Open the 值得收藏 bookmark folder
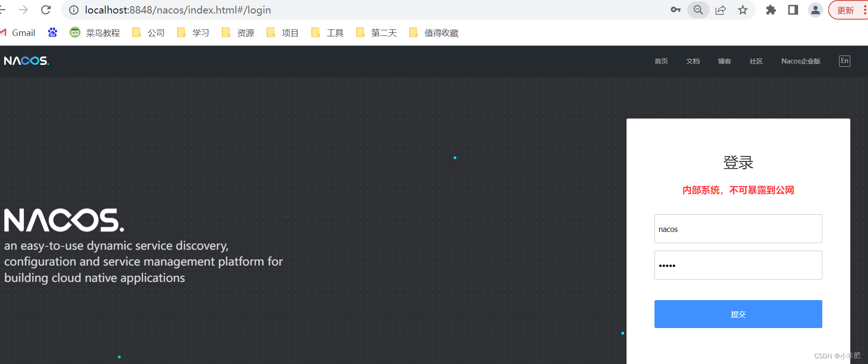Viewport: 868px width, 364px height. [x=434, y=33]
